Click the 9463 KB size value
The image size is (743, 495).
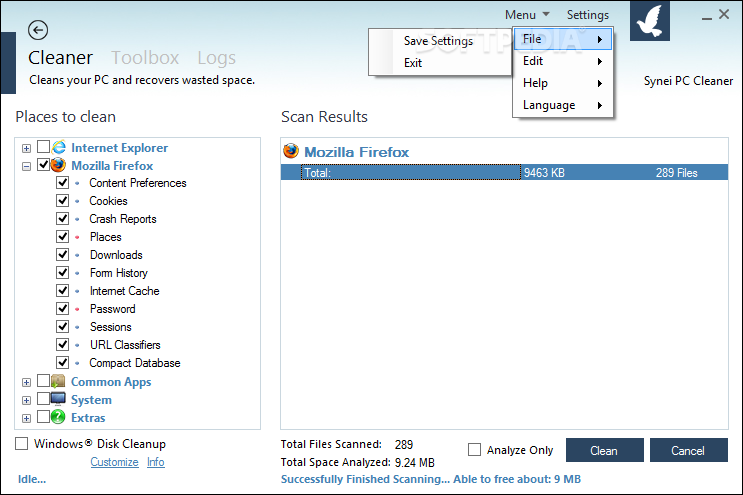[544, 173]
